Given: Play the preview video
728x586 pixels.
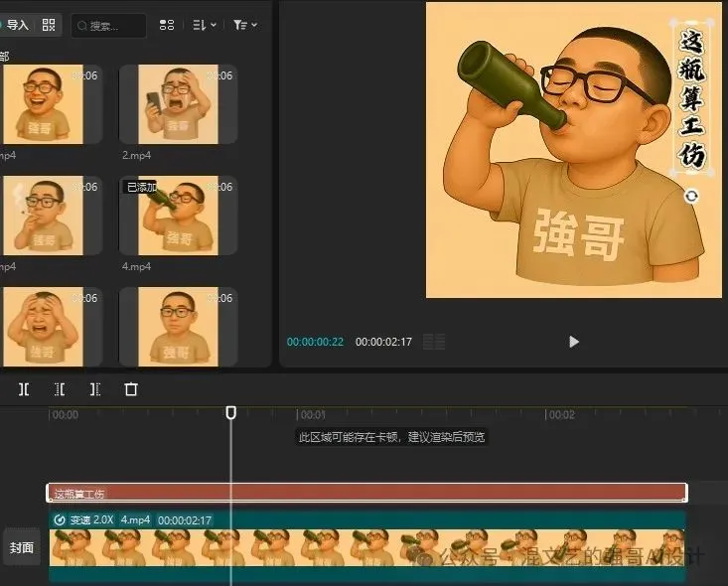Looking at the screenshot, I should (574, 342).
